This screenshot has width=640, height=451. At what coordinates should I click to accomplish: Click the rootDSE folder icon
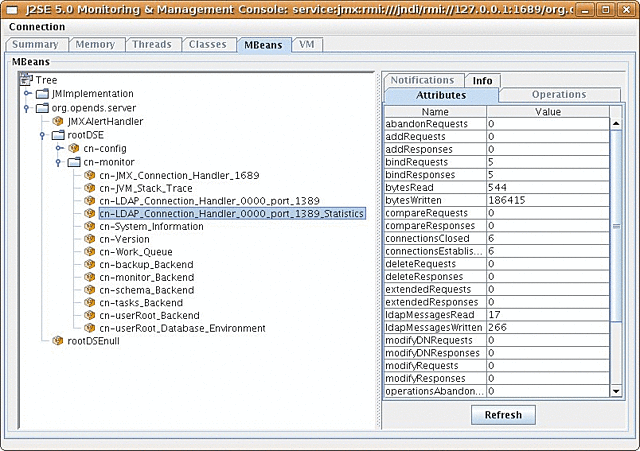58,135
